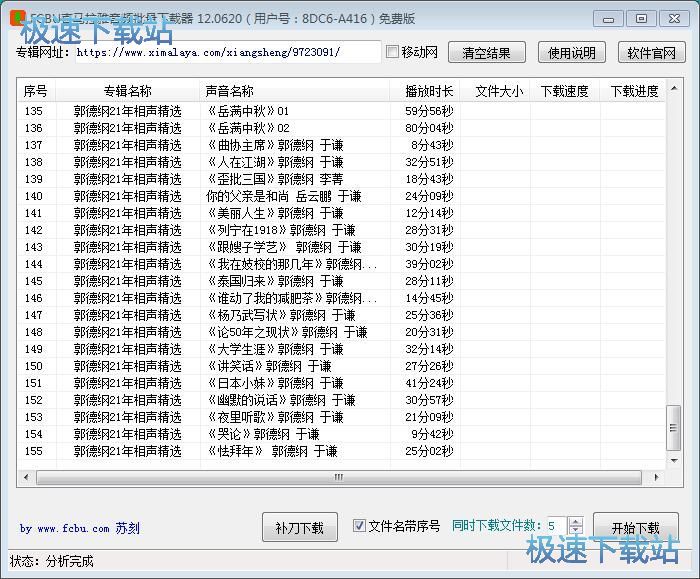Select row 143 《跟嫂子学艺》
This screenshot has width=700, height=579.
point(342,247)
